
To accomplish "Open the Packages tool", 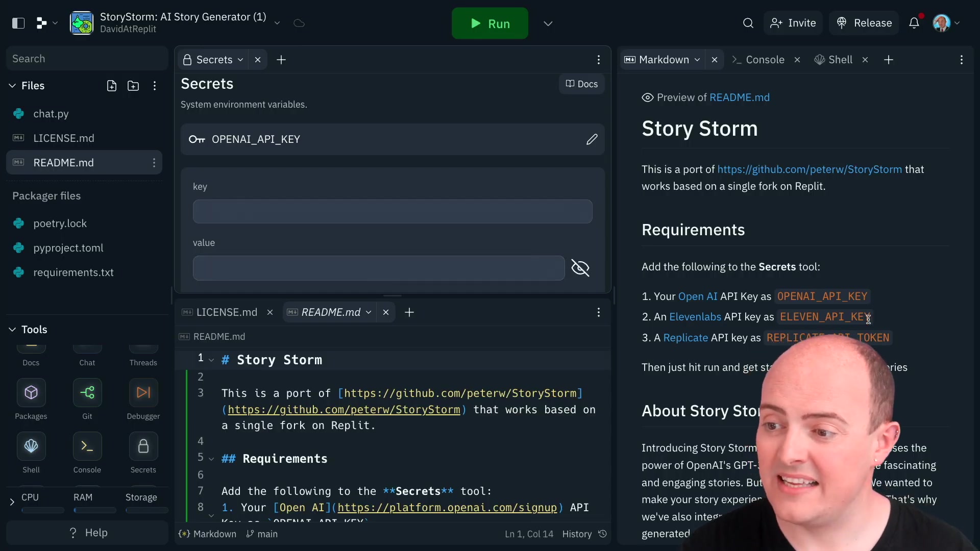I will point(31,399).
